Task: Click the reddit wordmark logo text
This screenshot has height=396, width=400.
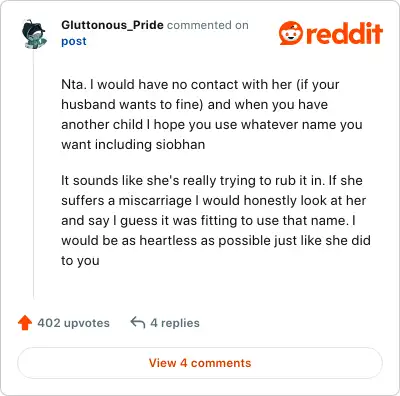Action: tap(344, 33)
